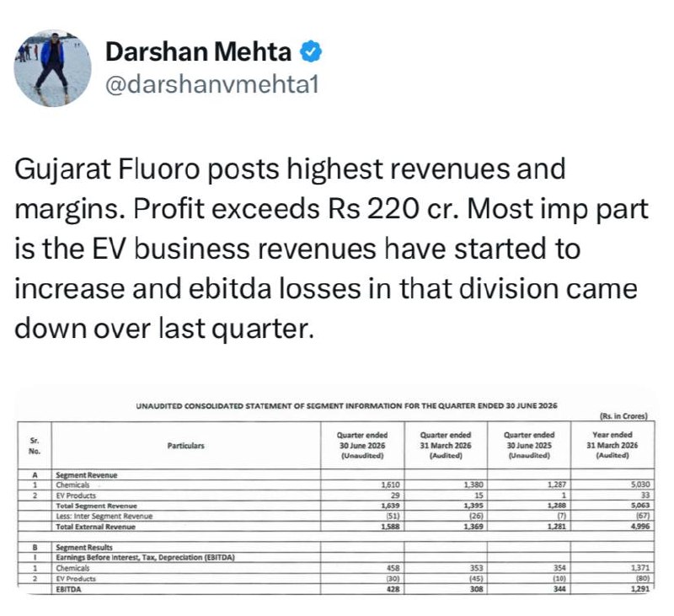Click the blue verified badge icon

tap(310, 52)
